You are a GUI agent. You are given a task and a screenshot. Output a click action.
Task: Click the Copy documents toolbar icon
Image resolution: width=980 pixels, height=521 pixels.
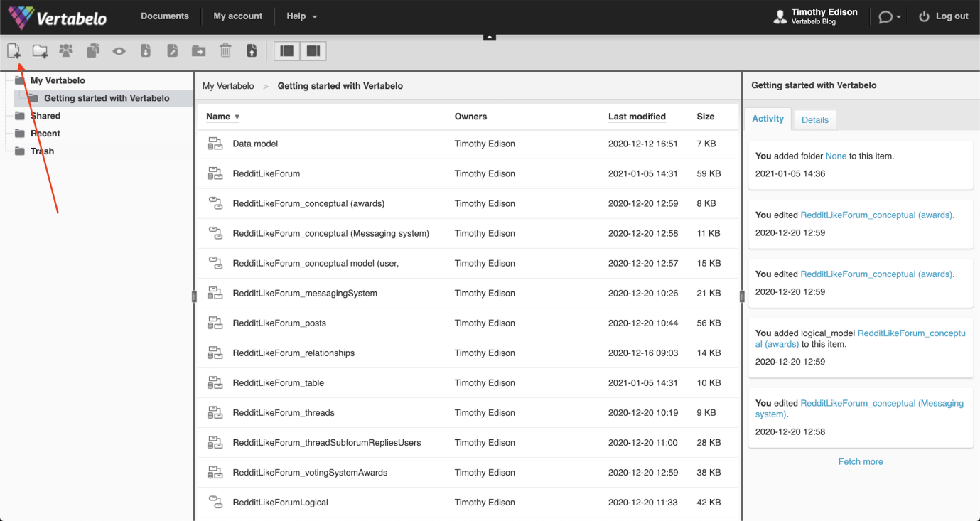(93, 51)
